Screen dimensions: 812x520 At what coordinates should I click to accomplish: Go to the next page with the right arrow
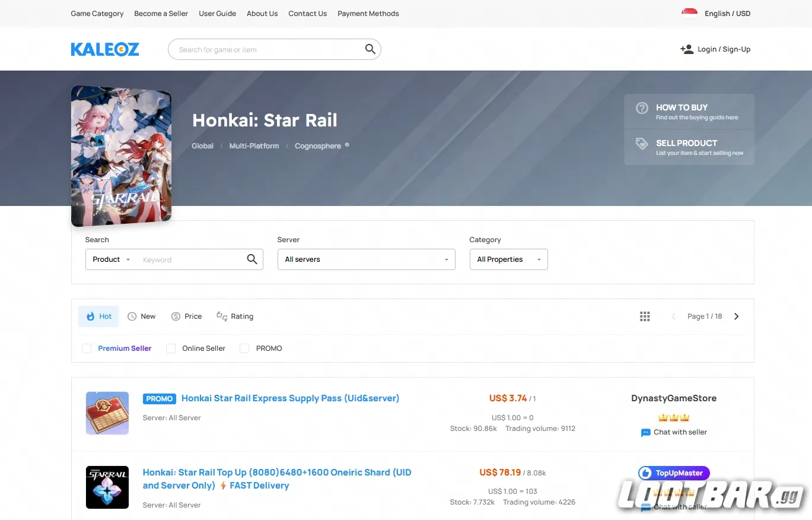736,316
